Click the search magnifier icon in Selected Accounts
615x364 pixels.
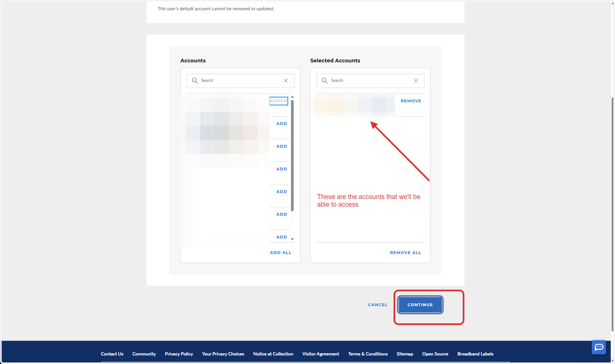click(324, 80)
